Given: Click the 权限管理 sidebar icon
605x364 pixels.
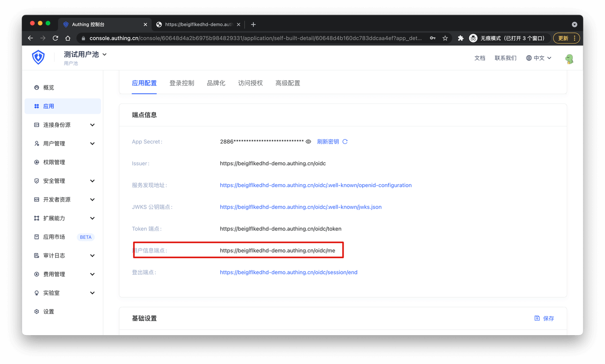Looking at the screenshot, I should pos(36,162).
